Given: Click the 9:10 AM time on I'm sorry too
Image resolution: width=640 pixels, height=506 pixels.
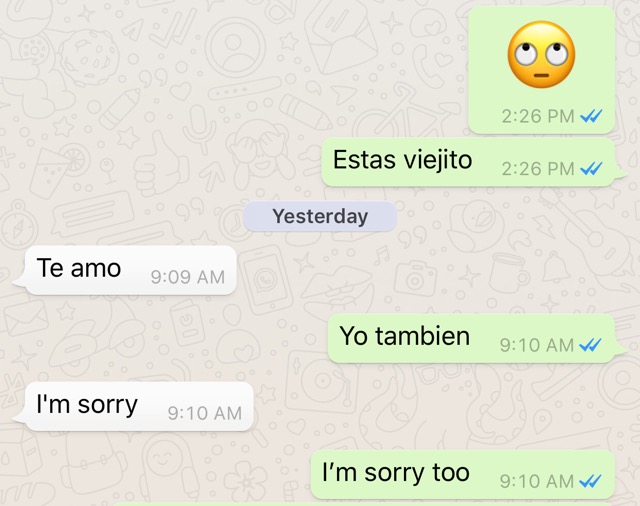Looking at the screenshot, I should pyautogui.click(x=537, y=482).
